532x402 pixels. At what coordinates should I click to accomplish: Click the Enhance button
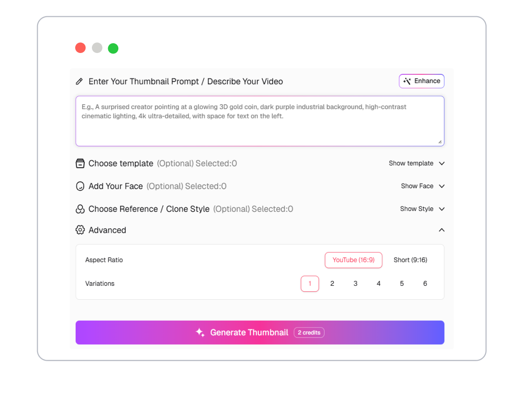coord(422,81)
